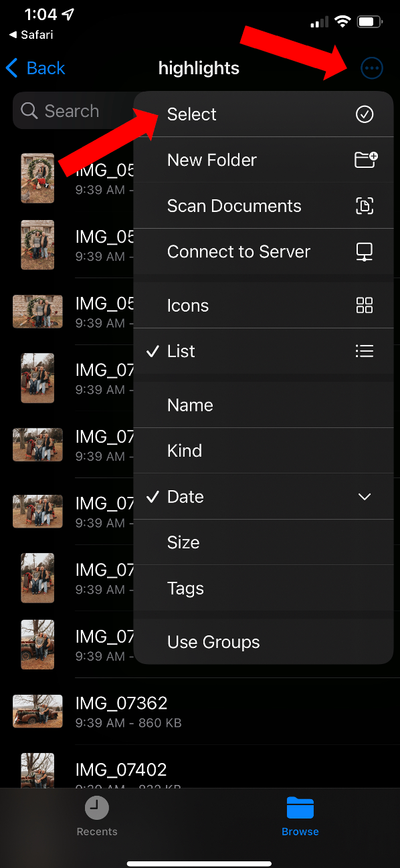
Task: Tap the Search field
Action: click(x=74, y=111)
